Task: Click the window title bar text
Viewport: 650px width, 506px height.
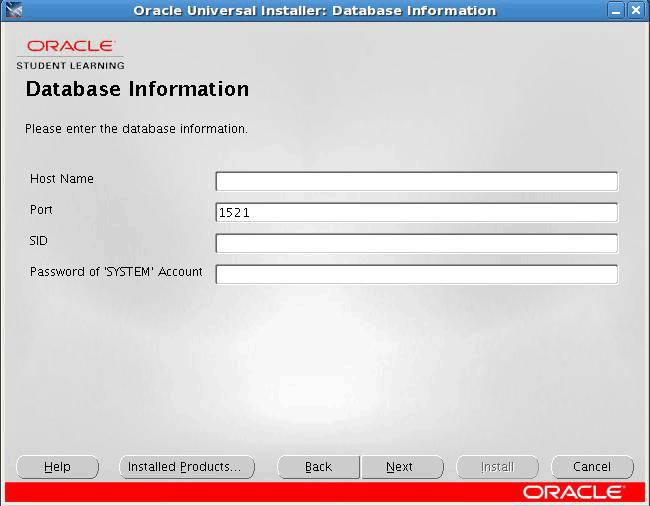Action: [315, 10]
